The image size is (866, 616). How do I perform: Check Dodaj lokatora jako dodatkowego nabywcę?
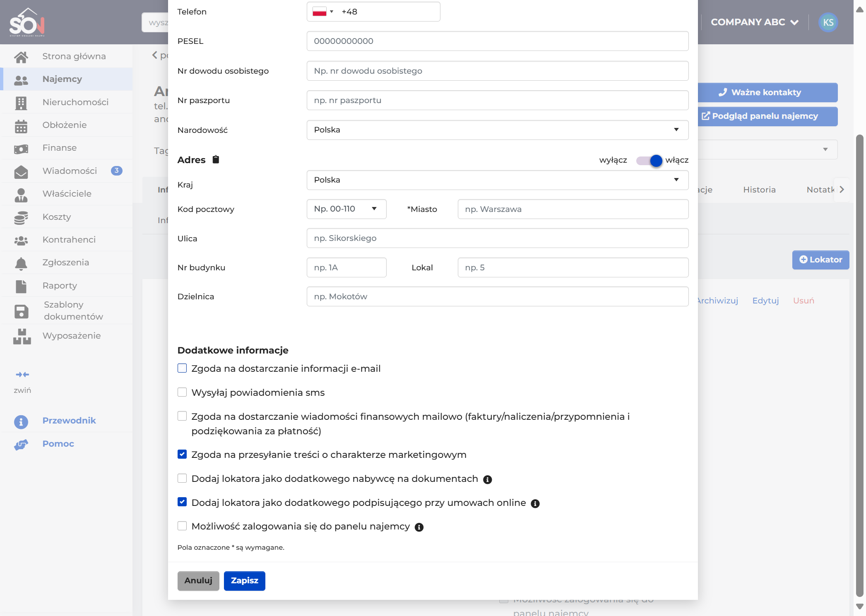182,478
